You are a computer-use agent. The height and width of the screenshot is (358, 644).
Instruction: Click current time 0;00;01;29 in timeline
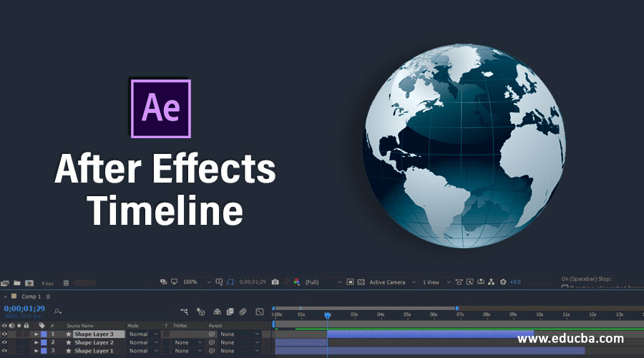coord(24,309)
